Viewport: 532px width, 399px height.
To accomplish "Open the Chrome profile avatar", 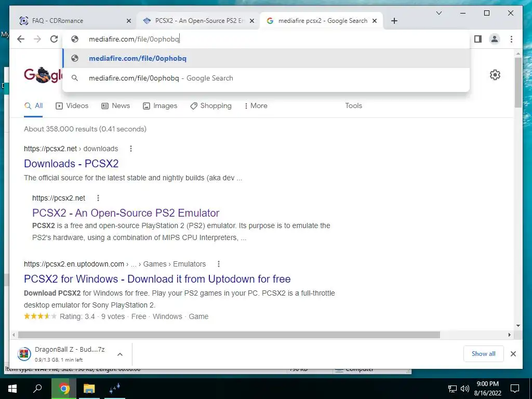I will tap(495, 39).
